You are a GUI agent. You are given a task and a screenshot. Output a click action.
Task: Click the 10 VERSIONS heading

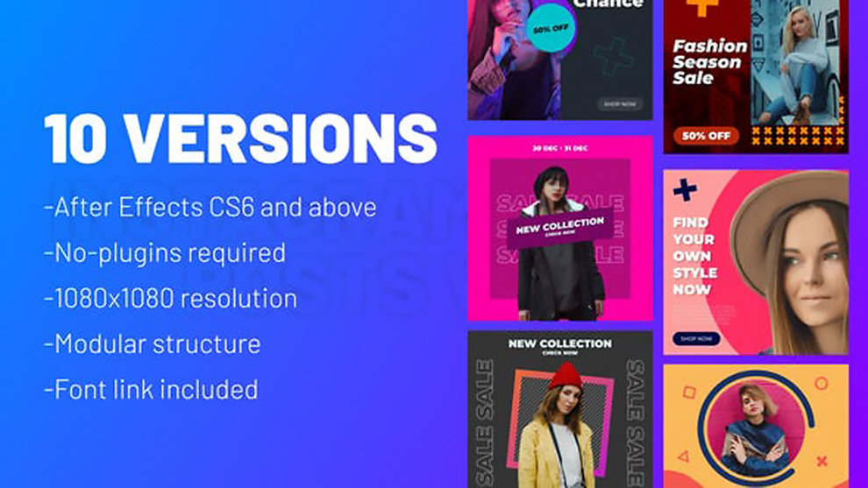[x=241, y=138]
